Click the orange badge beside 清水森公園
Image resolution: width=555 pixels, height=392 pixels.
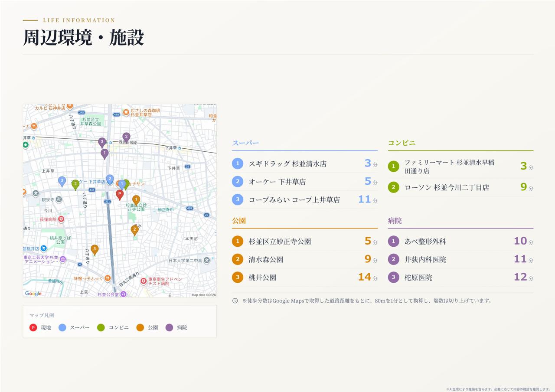coord(238,259)
